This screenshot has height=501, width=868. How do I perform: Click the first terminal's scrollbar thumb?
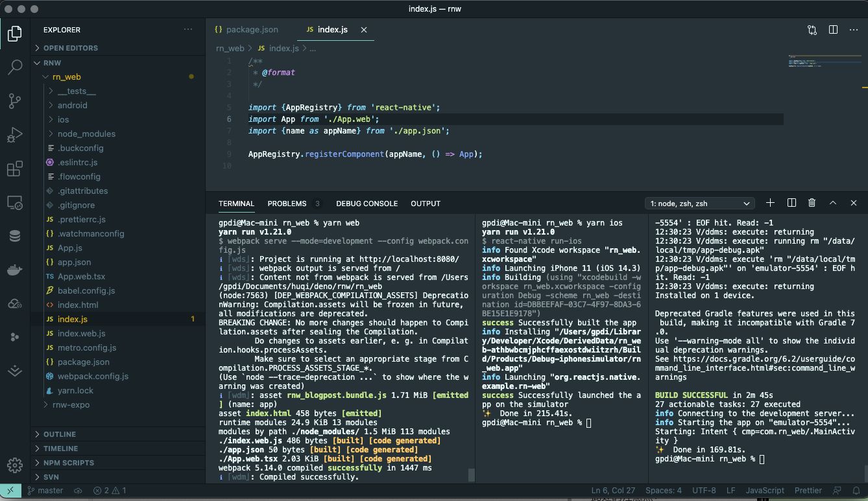472,475
